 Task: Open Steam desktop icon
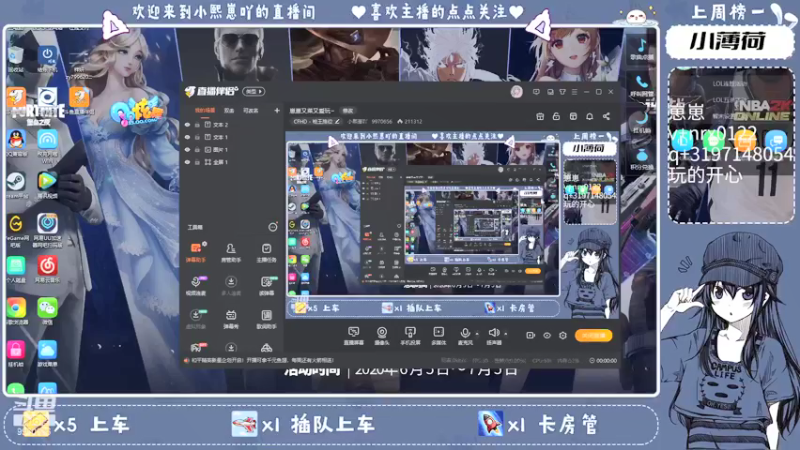(16, 182)
